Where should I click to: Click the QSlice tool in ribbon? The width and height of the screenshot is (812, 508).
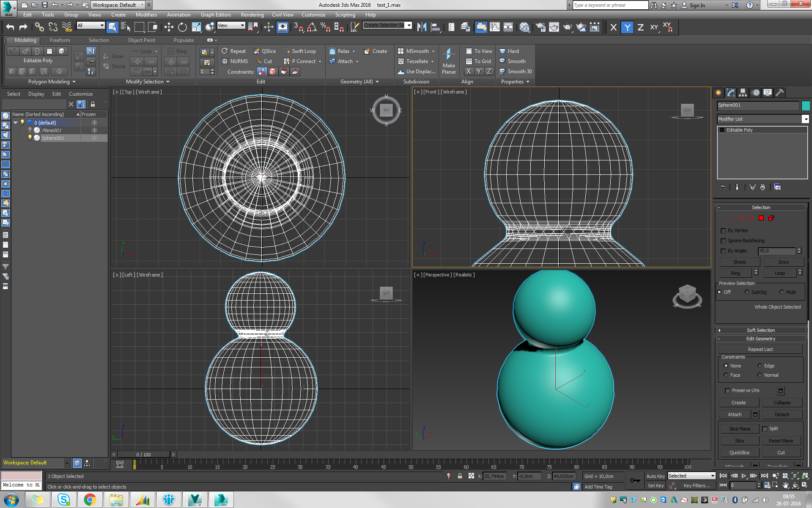(265, 51)
